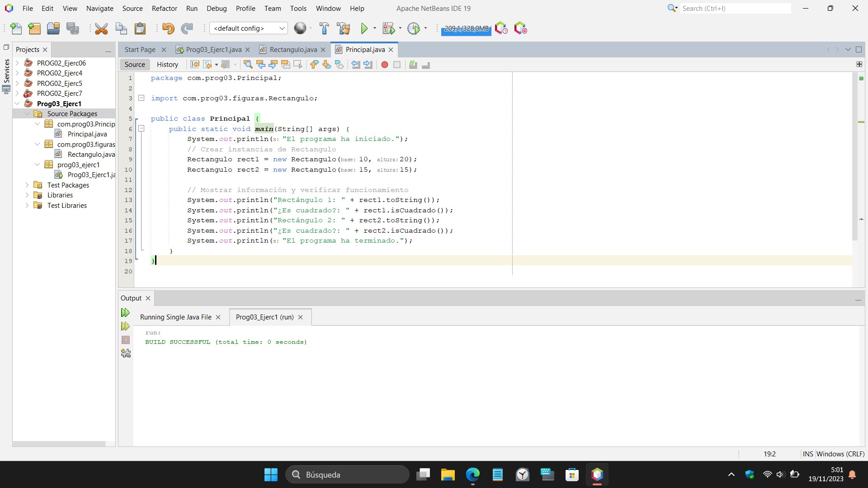
Task: Collapse the Source Packages node
Action: [28, 114]
